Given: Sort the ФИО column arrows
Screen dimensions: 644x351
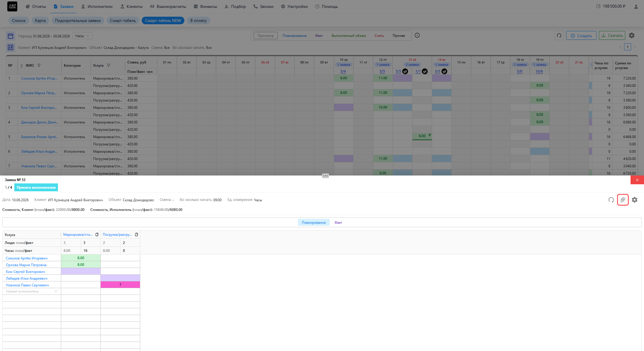Looking at the screenshot, I should (21, 66).
